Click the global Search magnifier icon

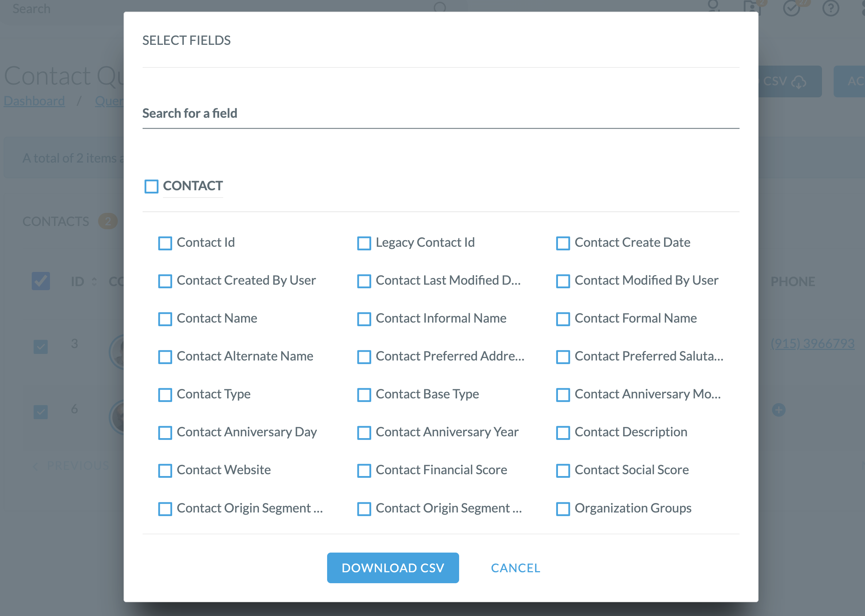coord(440,7)
